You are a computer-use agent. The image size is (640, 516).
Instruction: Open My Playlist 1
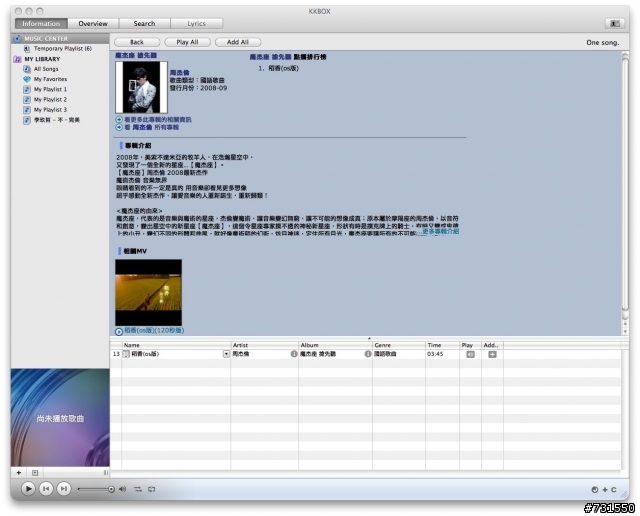(50, 89)
